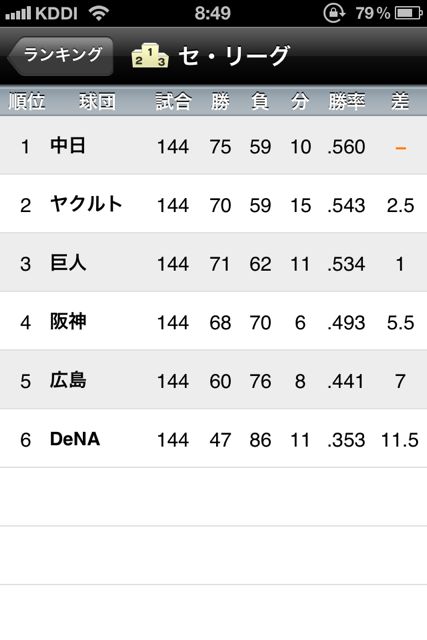
Task: Tap the ランキング back button
Action: (x=60, y=56)
